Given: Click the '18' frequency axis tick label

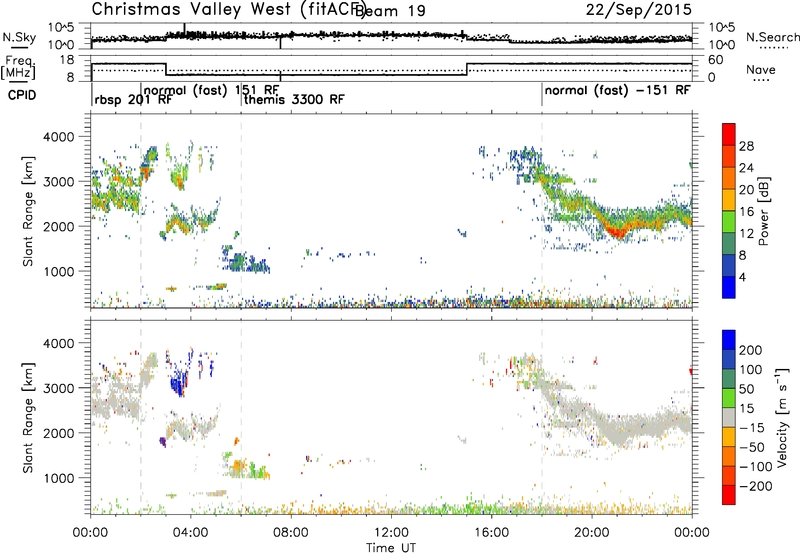Looking at the screenshot, I should tap(67, 60).
